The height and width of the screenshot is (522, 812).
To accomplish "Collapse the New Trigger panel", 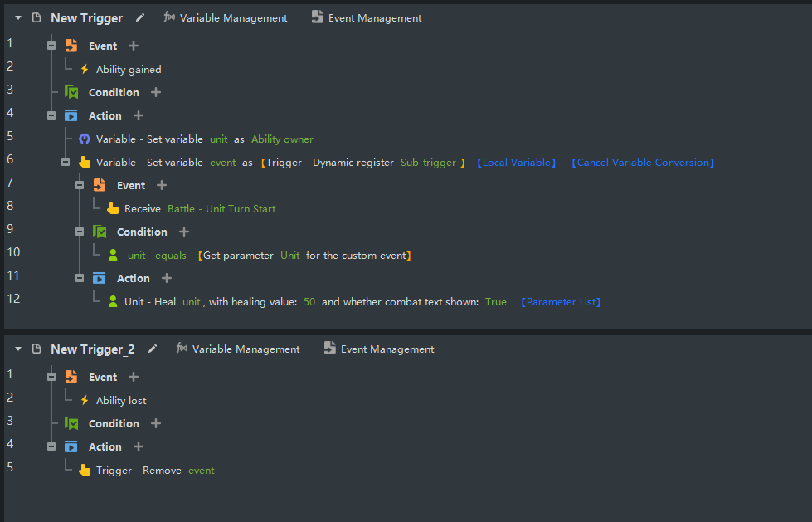I will pos(18,18).
